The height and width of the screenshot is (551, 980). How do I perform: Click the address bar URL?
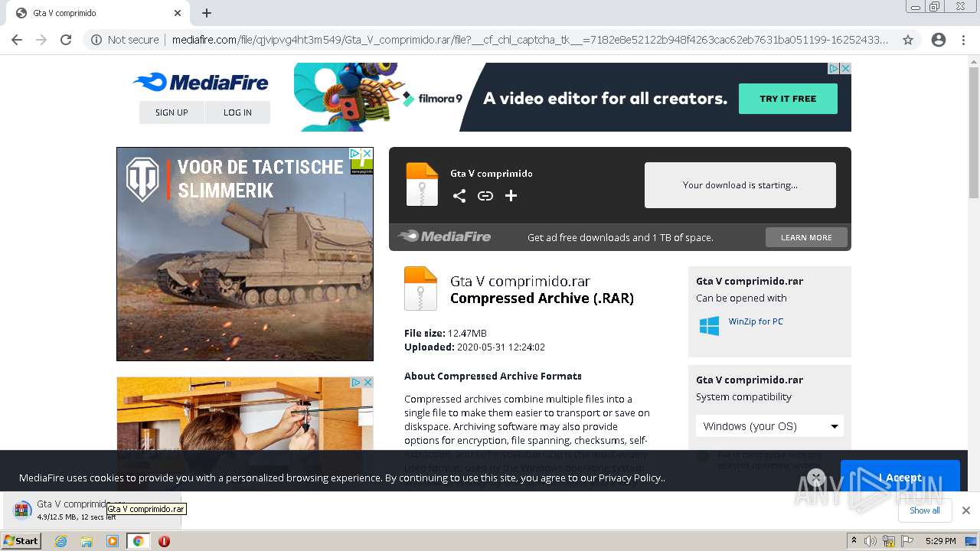530,40
